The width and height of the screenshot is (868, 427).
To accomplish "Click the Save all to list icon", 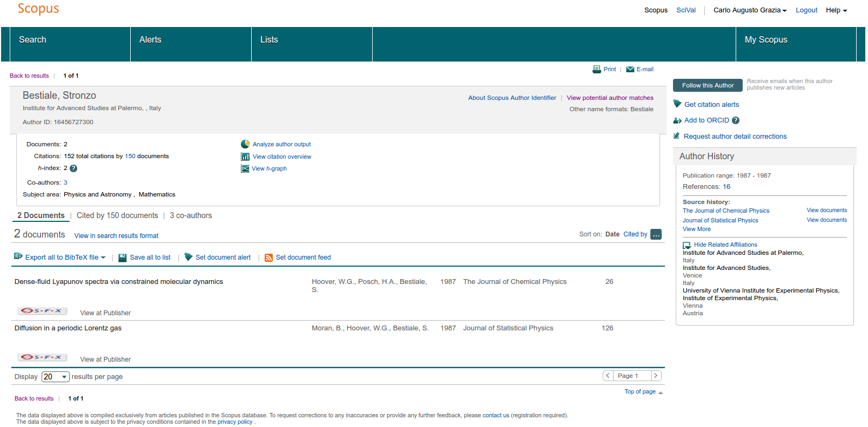I will tap(123, 258).
